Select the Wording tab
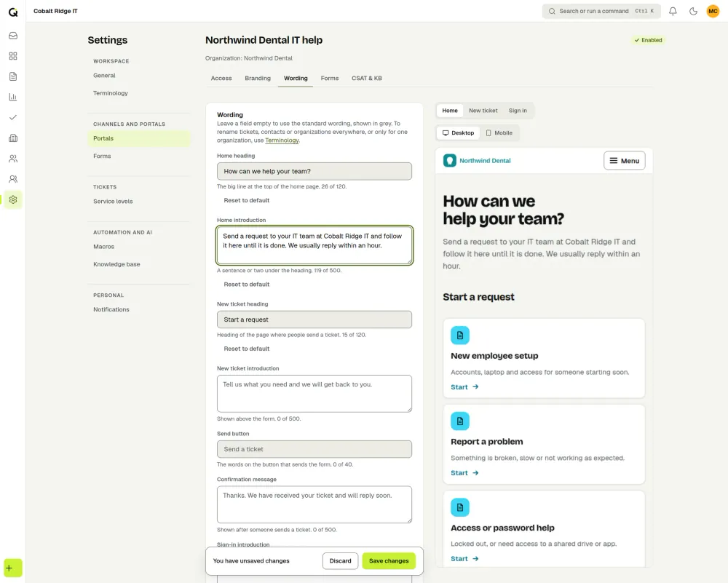The height and width of the screenshot is (583, 728). (x=296, y=78)
